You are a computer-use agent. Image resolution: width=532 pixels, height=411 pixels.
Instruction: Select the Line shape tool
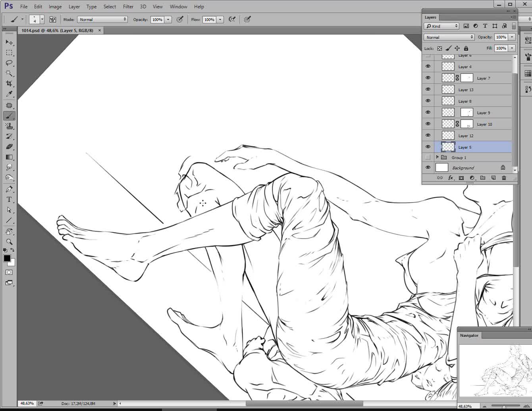click(x=9, y=220)
